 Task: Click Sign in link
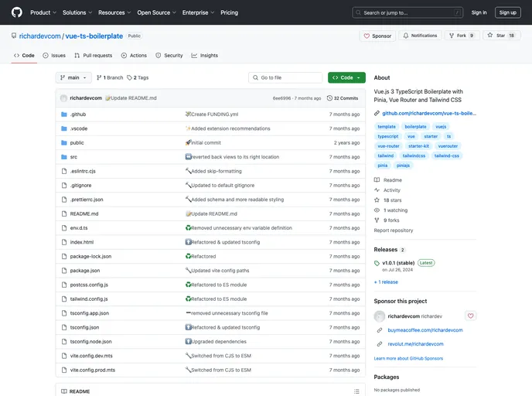[x=479, y=12]
